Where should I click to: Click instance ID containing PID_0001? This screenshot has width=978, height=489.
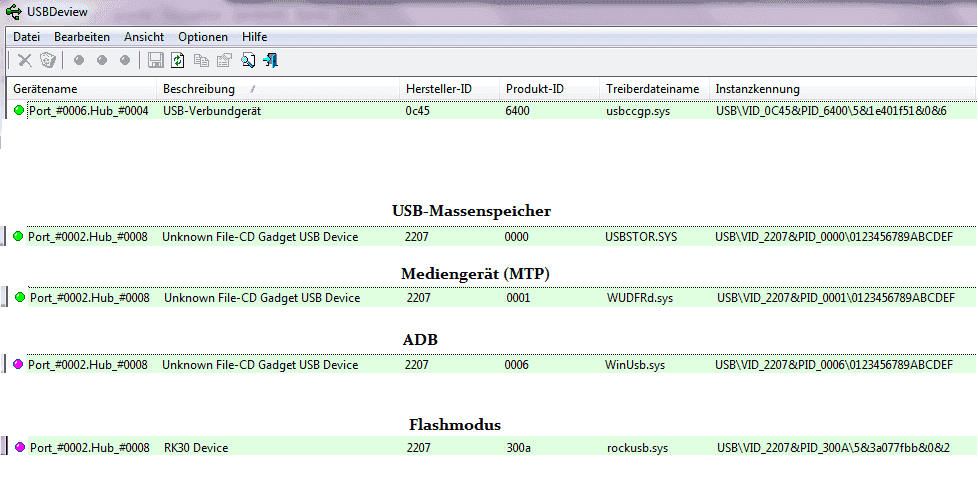click(835, 298)
